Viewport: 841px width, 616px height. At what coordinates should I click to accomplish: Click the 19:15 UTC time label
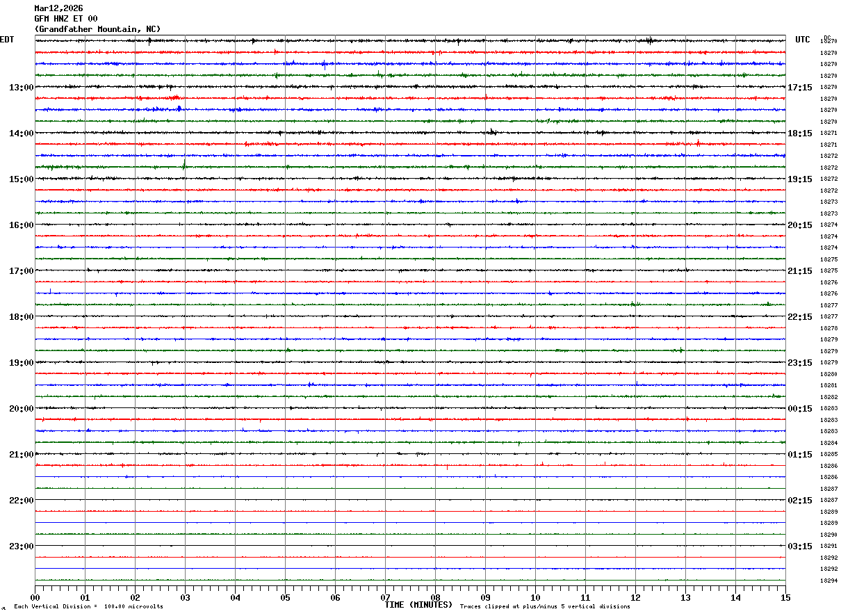tap(799, 179)
